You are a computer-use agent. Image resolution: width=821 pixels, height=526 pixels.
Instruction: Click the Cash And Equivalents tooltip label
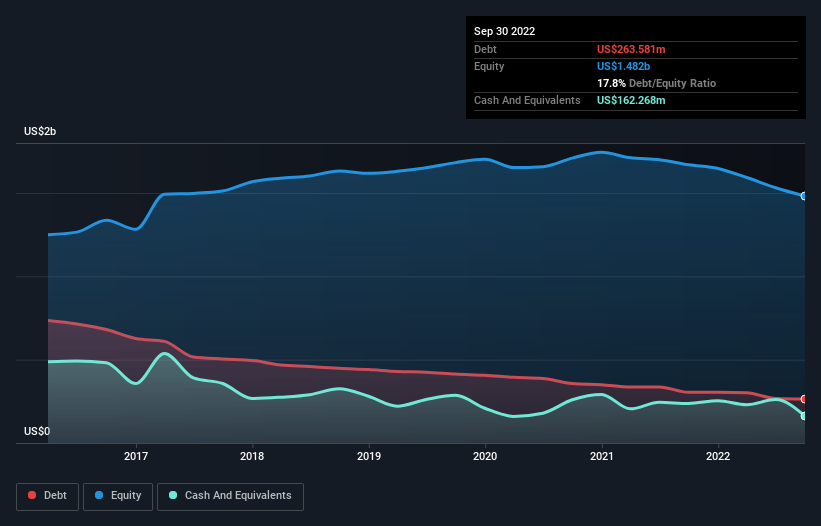coord(527,100)
